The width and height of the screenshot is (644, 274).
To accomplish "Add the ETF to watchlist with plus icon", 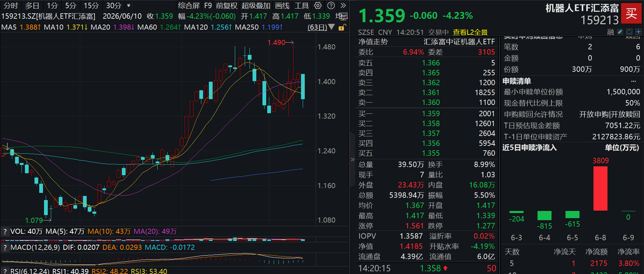I will (638, 32).
